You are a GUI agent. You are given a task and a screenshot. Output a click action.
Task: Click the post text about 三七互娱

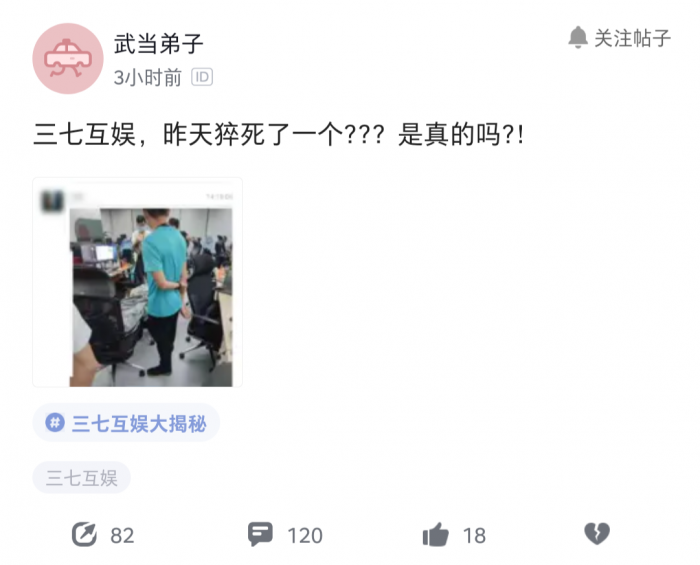point(279,134)
